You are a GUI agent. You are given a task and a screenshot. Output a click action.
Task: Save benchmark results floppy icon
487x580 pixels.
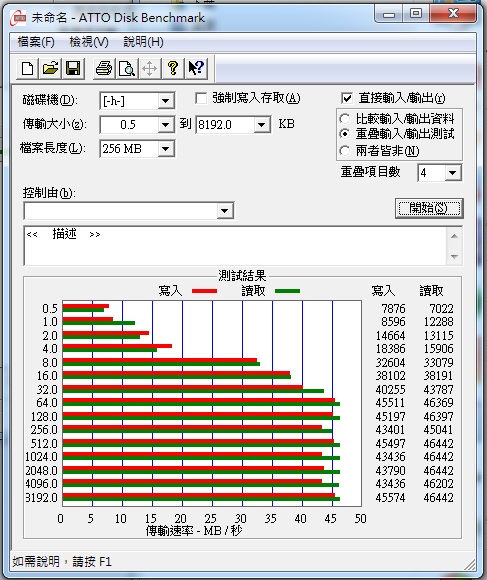[73, 68]
